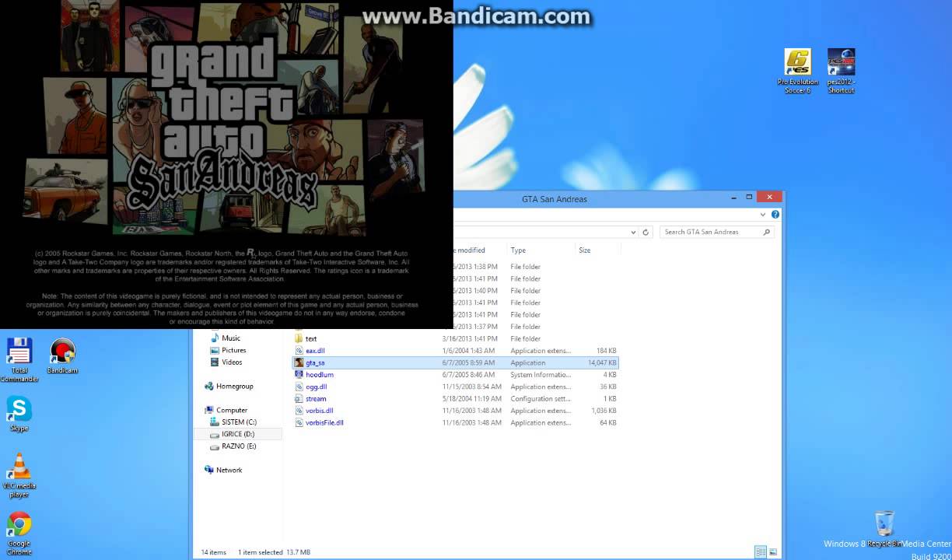Expand the Explorer ribbon chevron
Image resolution: width=952 pixels, height=560 pixels.
pyautogui.click(x=763, y=215)
